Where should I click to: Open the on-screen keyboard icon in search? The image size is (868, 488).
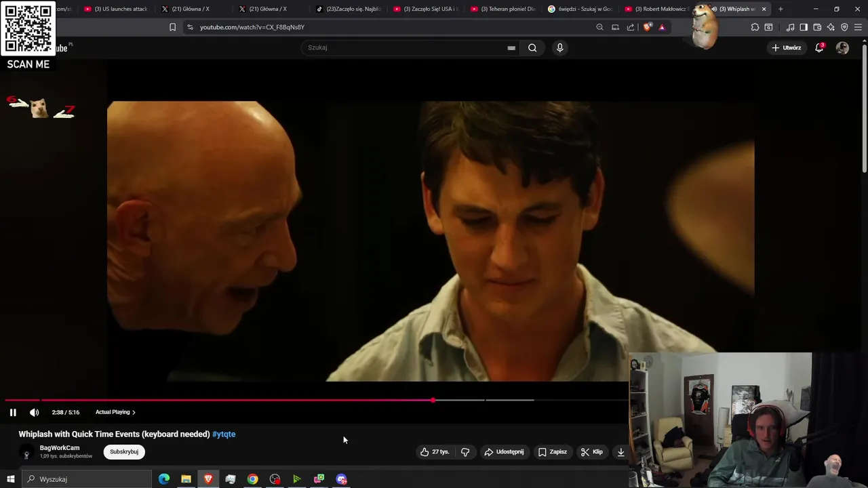point(511,48)
